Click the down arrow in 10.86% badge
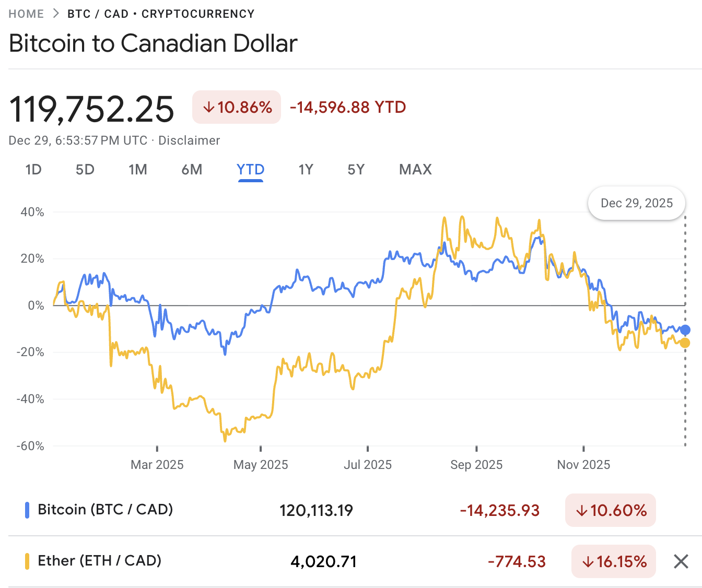 tap(209, 108)
